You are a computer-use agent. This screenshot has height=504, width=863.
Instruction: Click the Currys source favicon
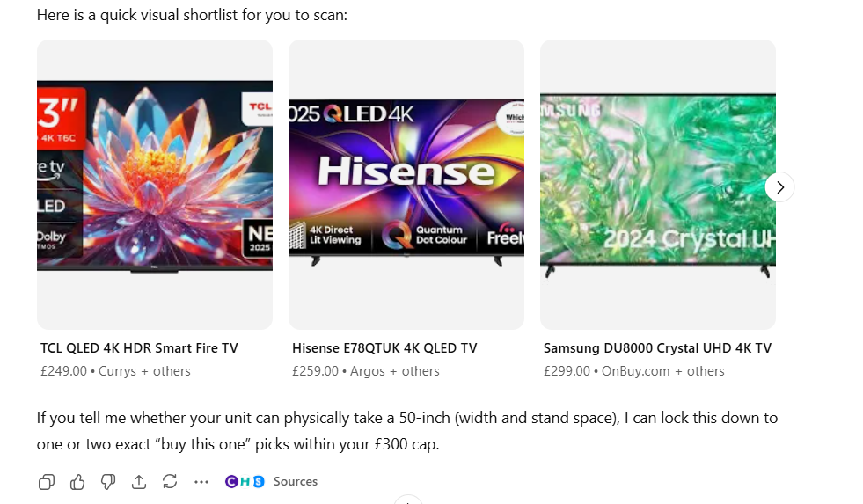click(x=231, y=481)
